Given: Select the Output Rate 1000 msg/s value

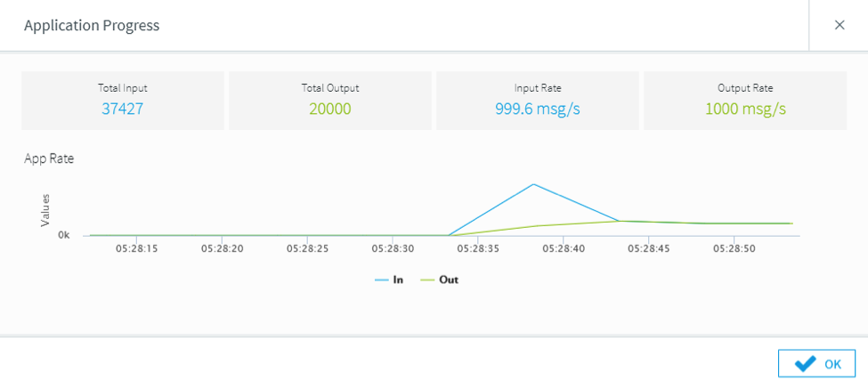Looking at the screenshot, I should pos(745,109).
